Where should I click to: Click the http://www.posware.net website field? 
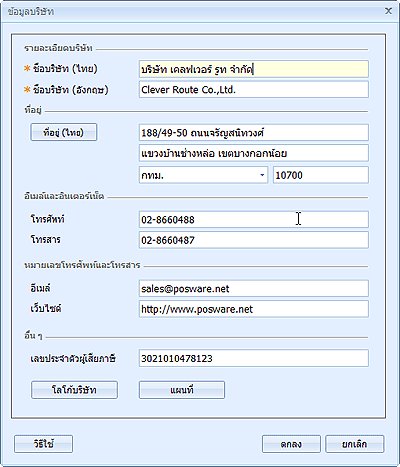pos(254,309)
